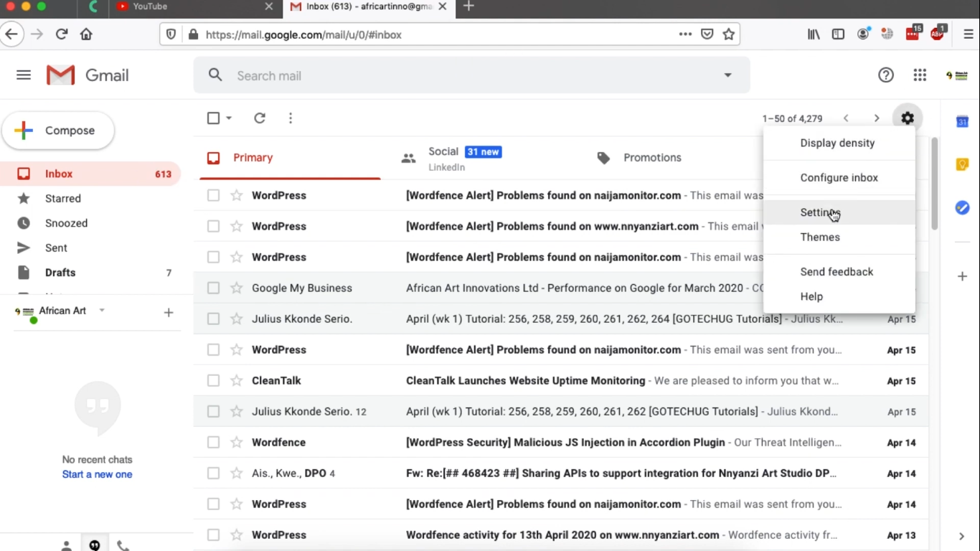This screenshot has height=551, width=980.
Task: Open the Gmail main menu hamburger
Action: (24, 75)
